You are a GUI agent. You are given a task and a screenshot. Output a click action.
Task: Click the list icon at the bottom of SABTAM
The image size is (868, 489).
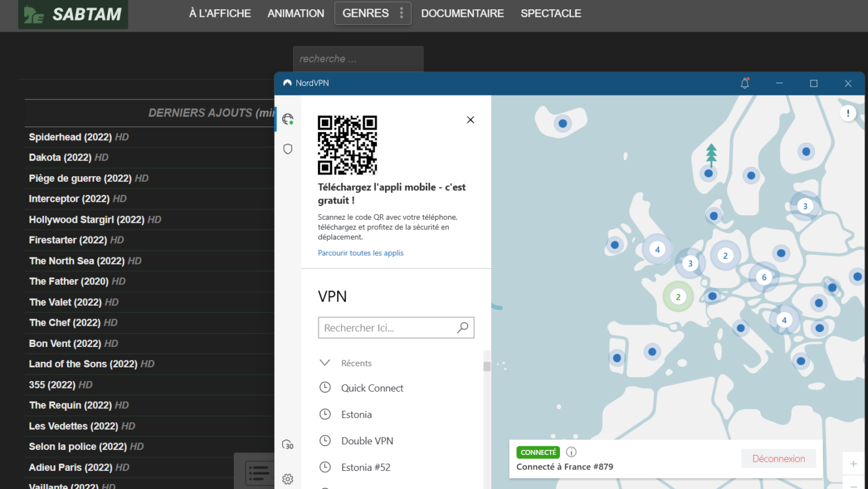point(259,473)
